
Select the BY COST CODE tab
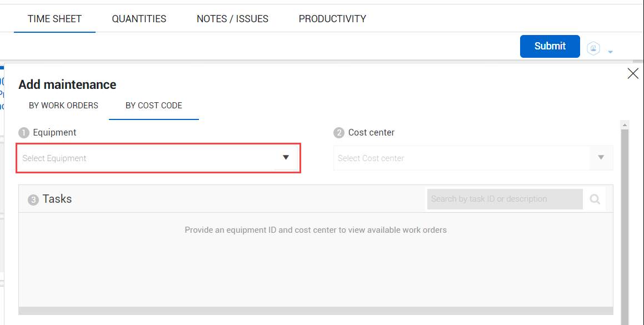pos(154,106)
